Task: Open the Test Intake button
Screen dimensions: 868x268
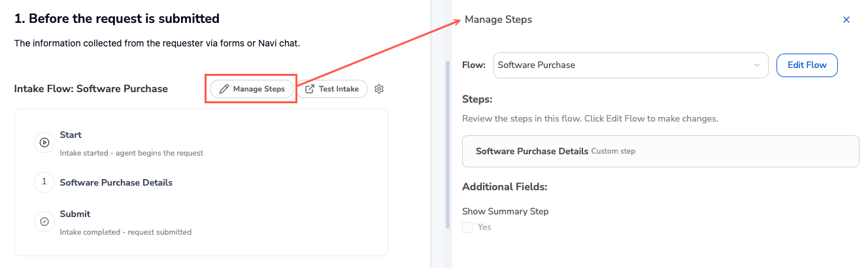Action: coord(332,89)
